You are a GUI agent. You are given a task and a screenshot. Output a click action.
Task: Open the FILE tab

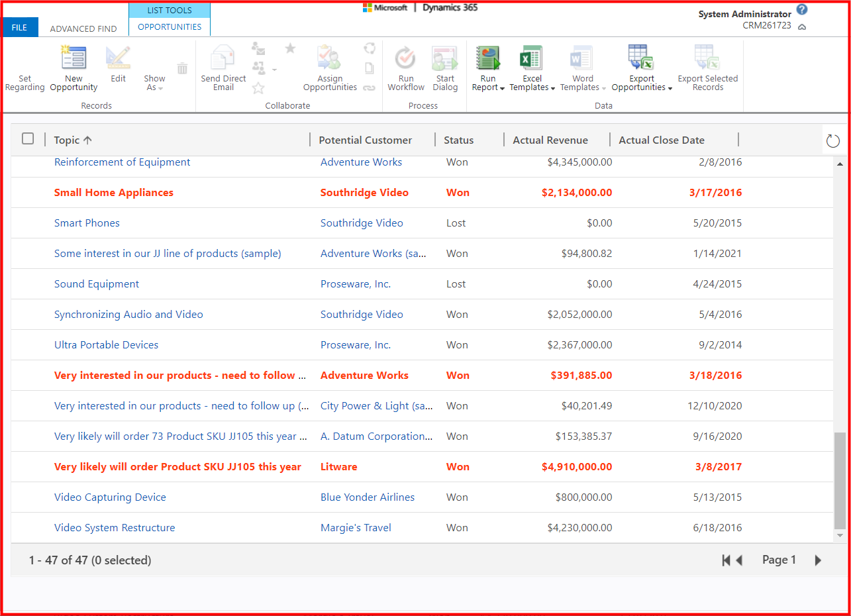point(20,27)
